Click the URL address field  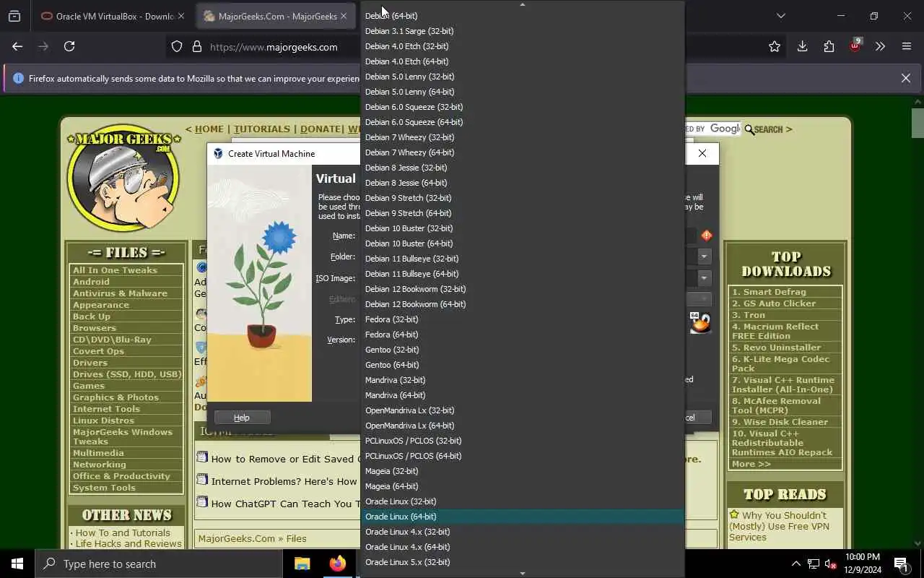pyautogui.click(x=274, y=46)
